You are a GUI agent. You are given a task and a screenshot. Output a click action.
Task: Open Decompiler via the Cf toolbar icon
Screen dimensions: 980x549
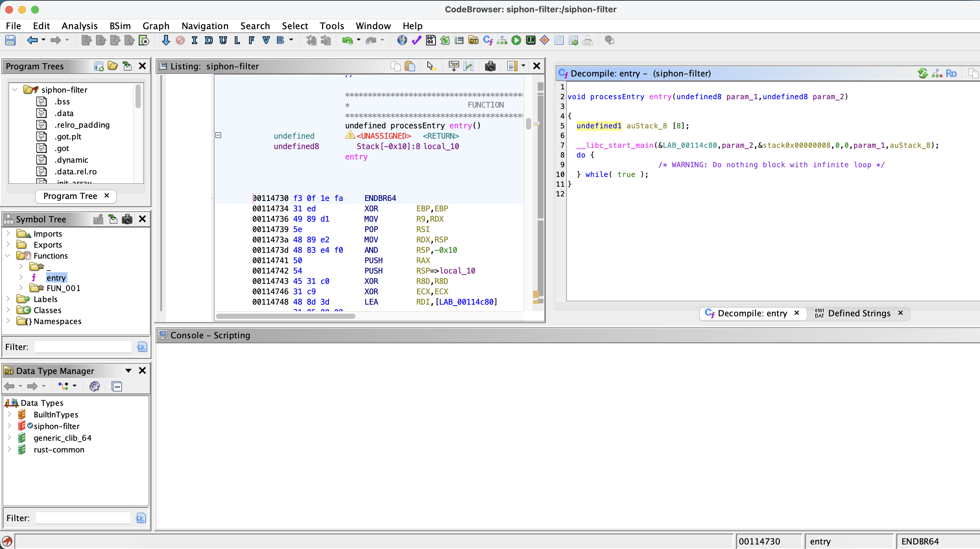tap(488, 40)
